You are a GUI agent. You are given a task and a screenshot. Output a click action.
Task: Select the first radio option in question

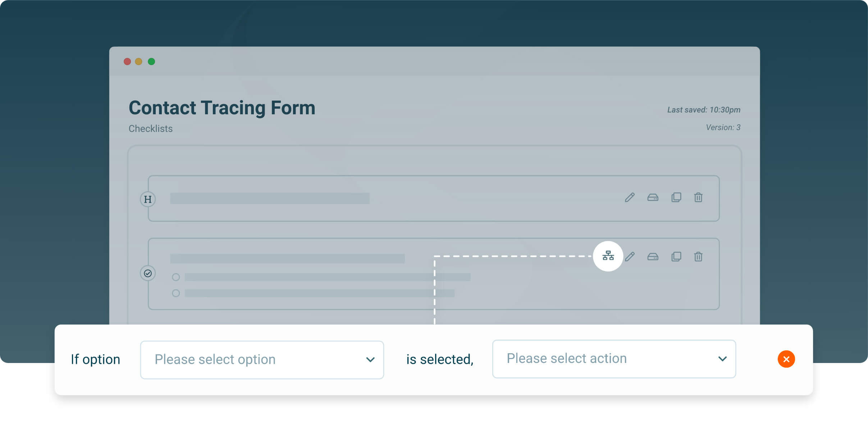(x=176, y=277)
